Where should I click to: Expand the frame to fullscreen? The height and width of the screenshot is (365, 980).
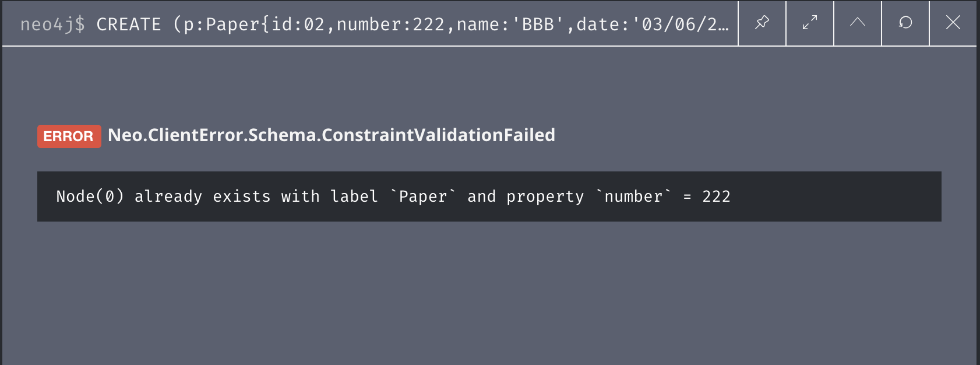(809, 23)
